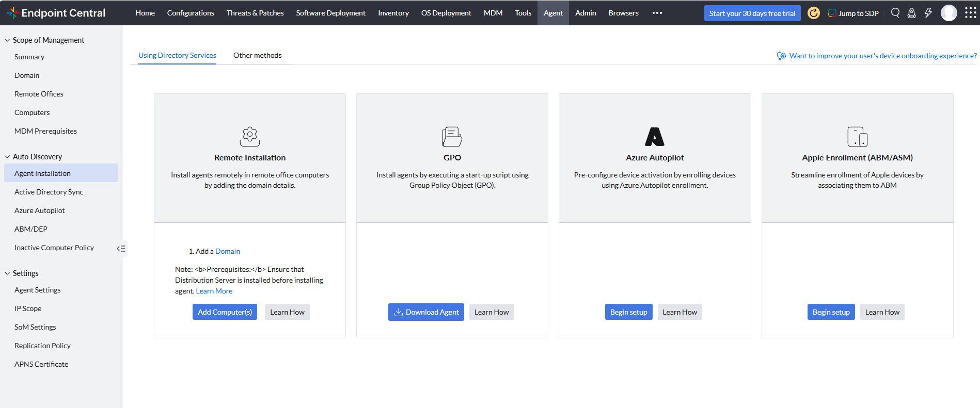Screen dimensions: 980x408
Task: Click Learn How under Azure Autopilot card
Action: click(x=679, y=312)
